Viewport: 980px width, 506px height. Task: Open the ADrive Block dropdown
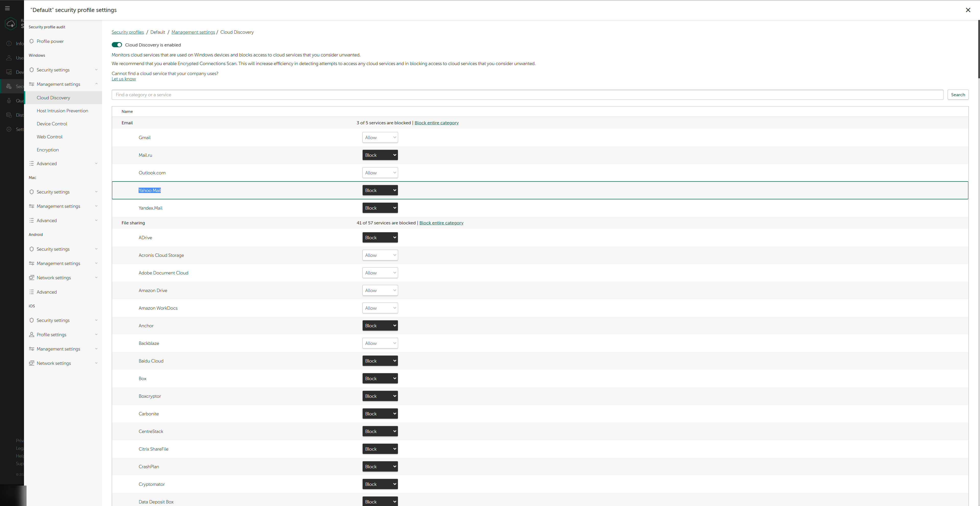[380, 237]
